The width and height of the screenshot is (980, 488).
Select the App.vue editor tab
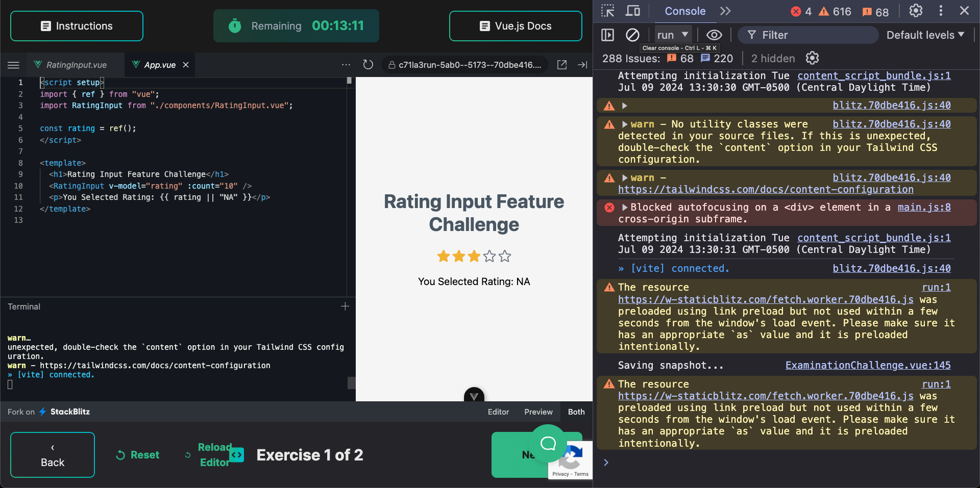(159, 65)
